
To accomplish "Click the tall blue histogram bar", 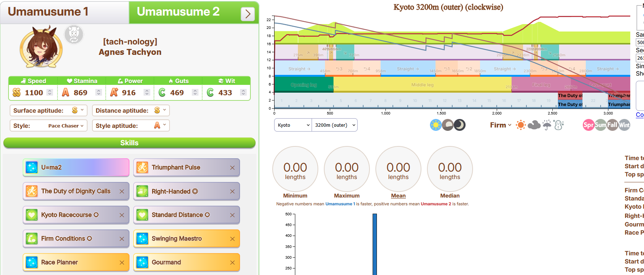I will coord(375,244).
